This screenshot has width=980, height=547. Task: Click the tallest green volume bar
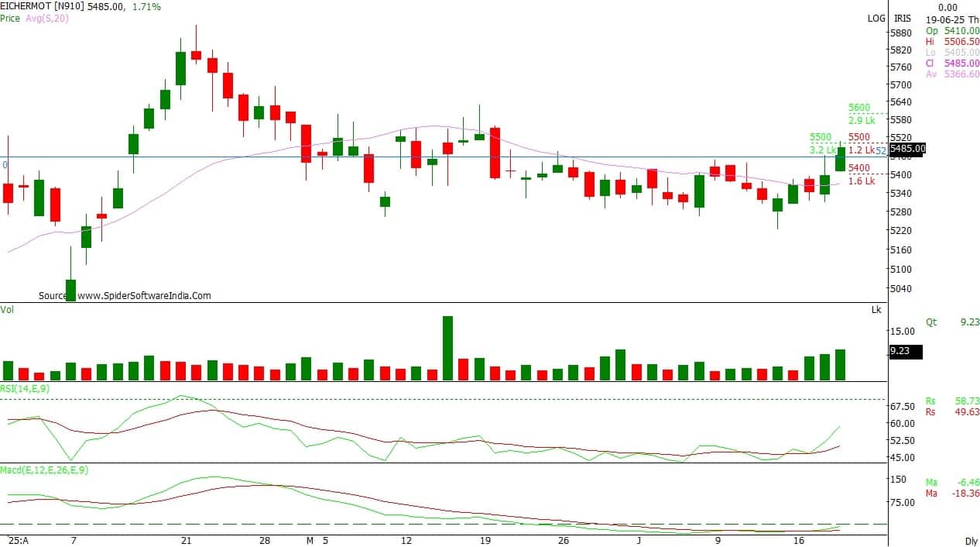click(x=447, y=348)
